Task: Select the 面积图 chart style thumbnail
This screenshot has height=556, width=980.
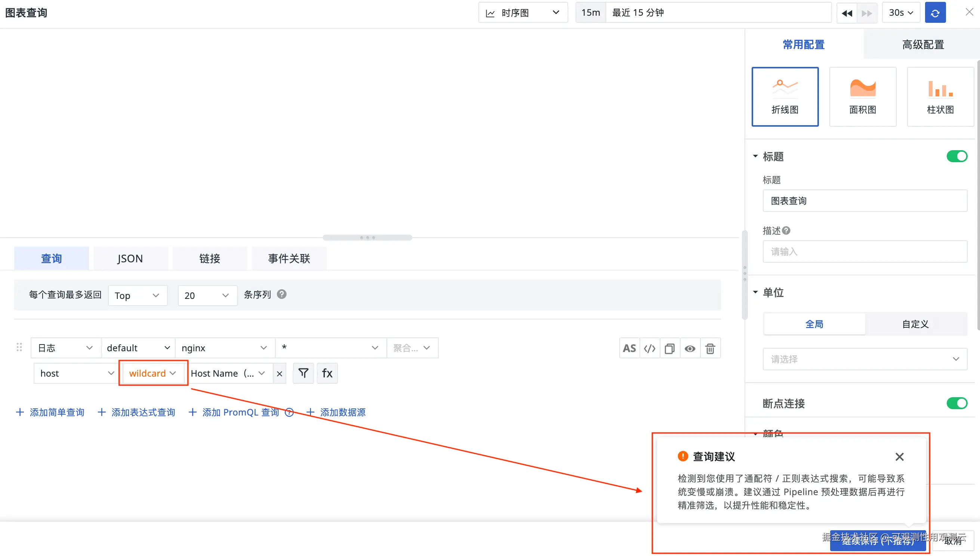Action: [x=862, y=97]
